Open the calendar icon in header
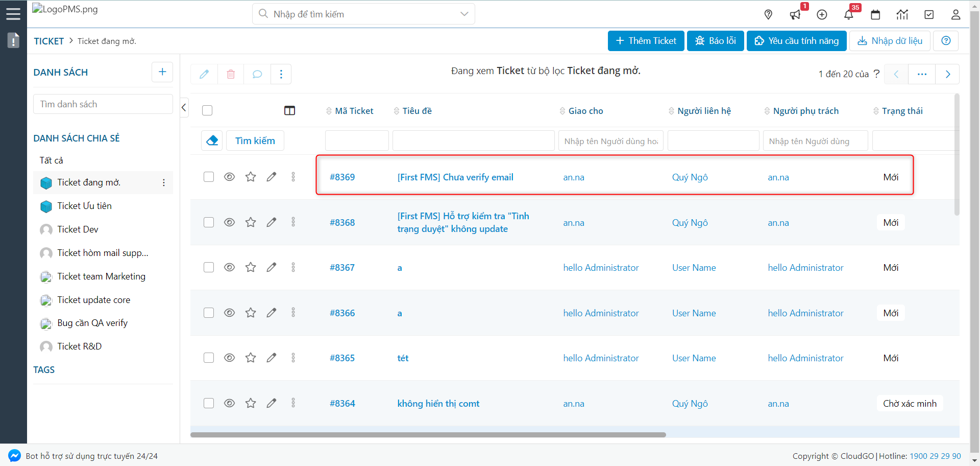This screenshot has width=980, height=466. coord(875,15)
